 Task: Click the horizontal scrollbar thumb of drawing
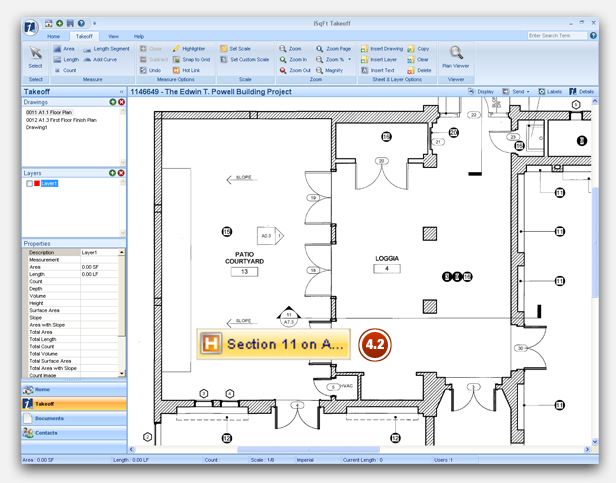pos(308,449)
